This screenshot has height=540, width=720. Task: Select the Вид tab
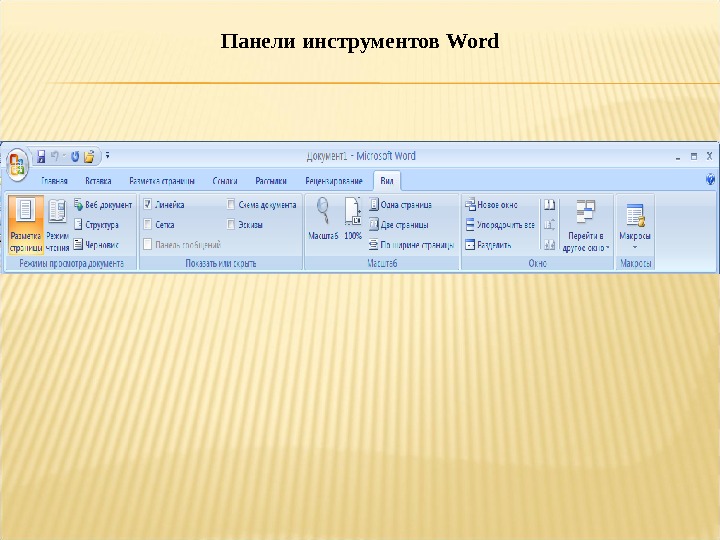(x=387, y=181)
